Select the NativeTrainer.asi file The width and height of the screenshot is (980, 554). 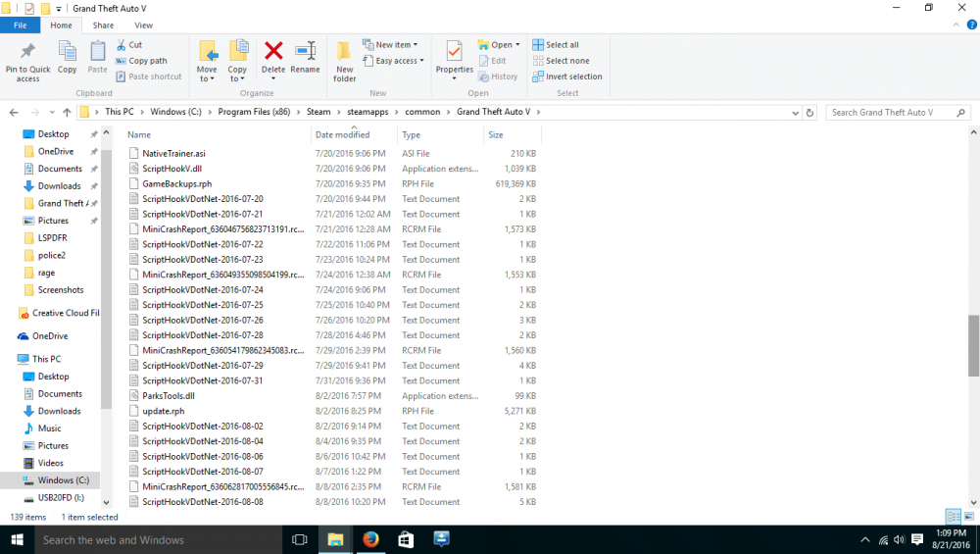[x=173, y=153]
